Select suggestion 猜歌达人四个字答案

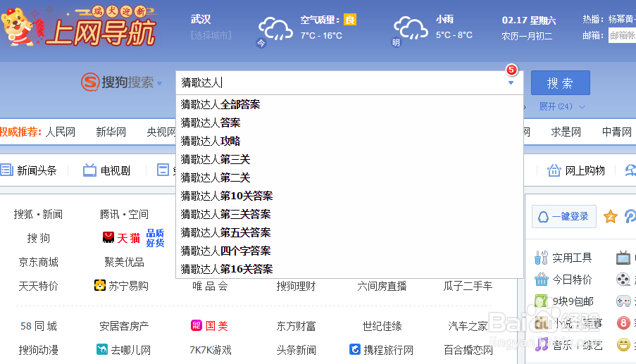tap(349, 251)
